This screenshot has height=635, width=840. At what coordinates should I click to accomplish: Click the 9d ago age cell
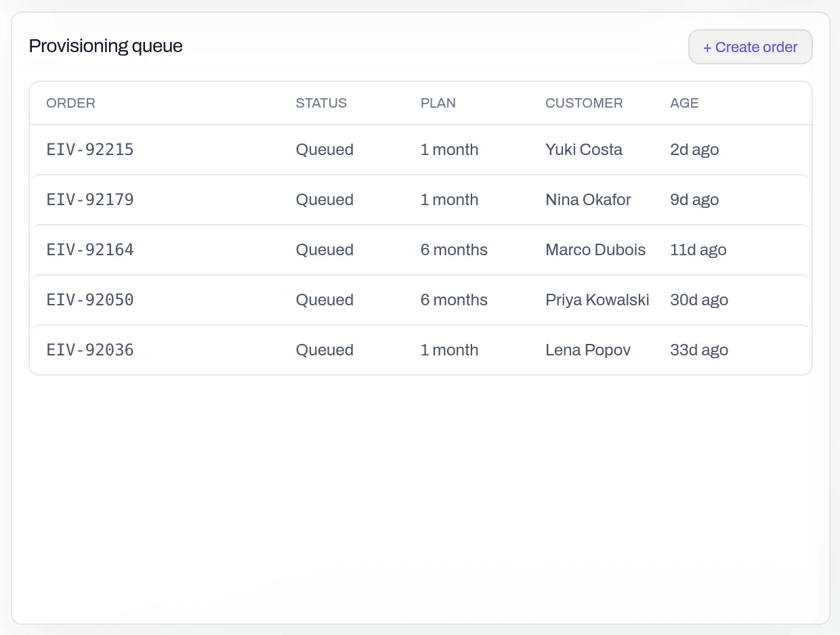(694, 200)
